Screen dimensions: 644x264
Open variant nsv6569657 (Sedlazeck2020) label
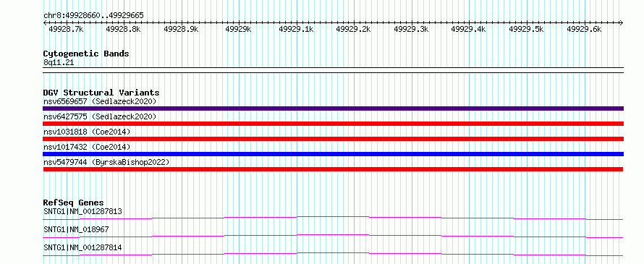pyautogui.click(x=100, y=101)
